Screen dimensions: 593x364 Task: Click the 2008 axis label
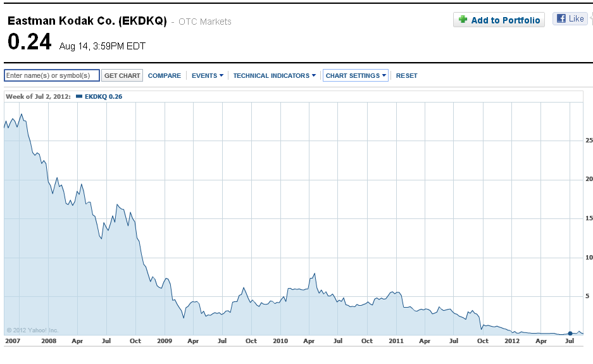49,341
